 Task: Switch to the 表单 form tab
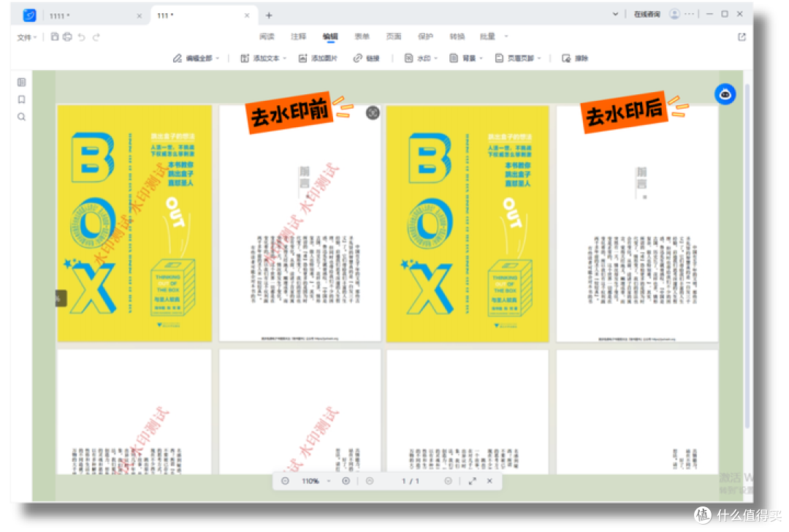(x=362, y=37)
